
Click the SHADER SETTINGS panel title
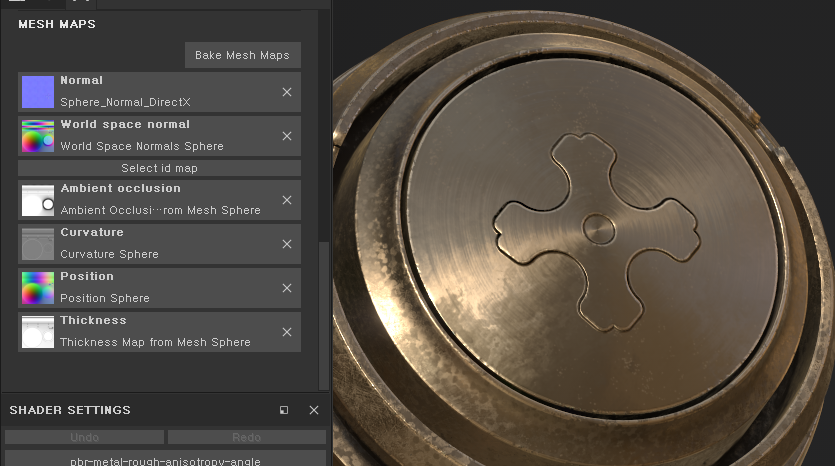point(70,410)
